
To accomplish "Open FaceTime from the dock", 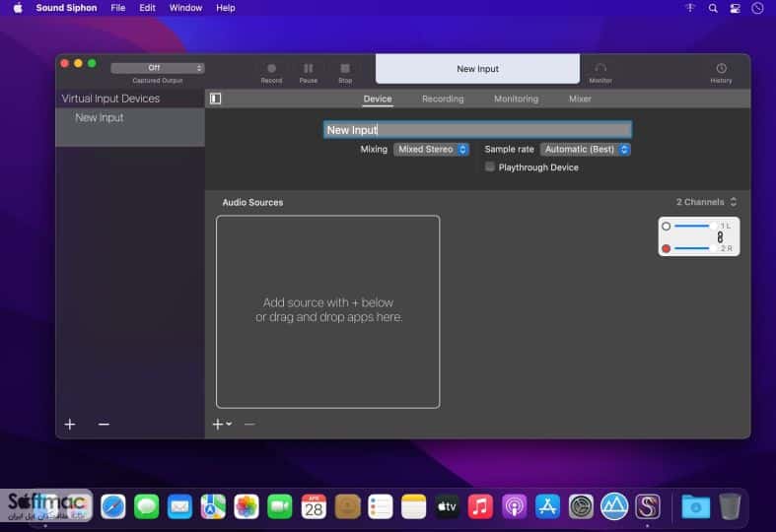I will click(x=280, y=506).
